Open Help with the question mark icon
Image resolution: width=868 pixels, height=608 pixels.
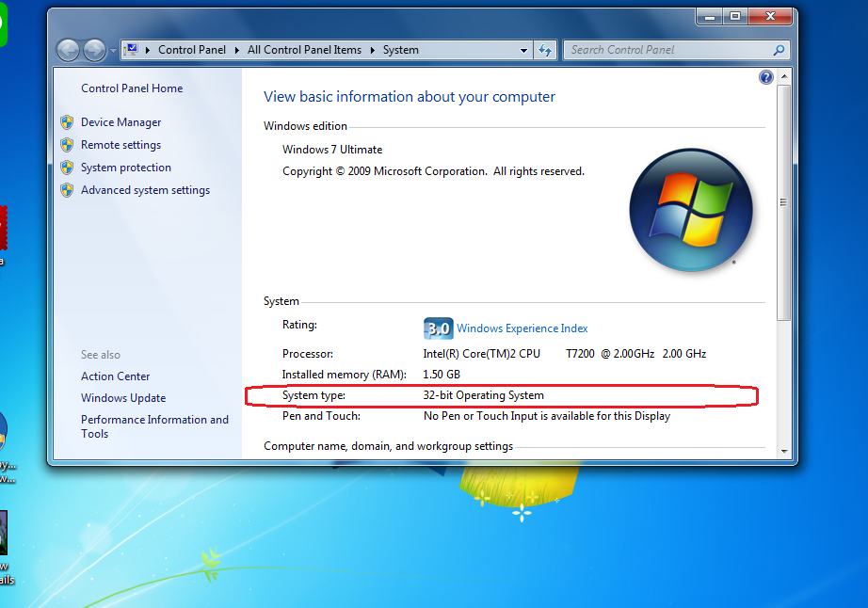pos(766,77)
